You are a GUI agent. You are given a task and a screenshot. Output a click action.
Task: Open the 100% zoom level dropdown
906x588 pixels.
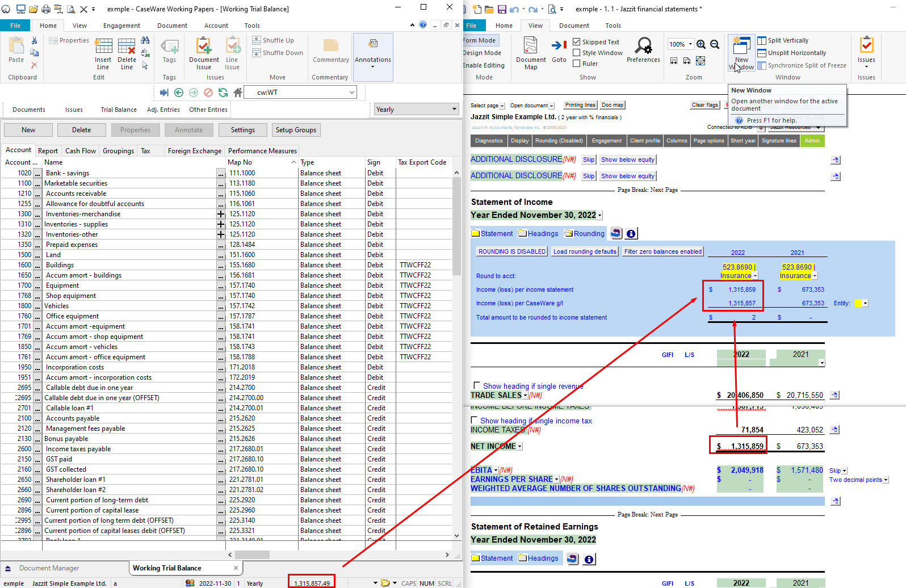pos(690,44)
